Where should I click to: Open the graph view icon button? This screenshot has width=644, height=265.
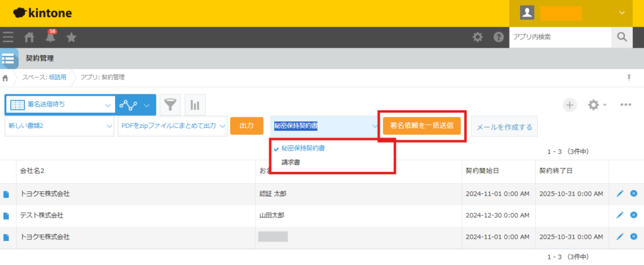pos(128,104)
